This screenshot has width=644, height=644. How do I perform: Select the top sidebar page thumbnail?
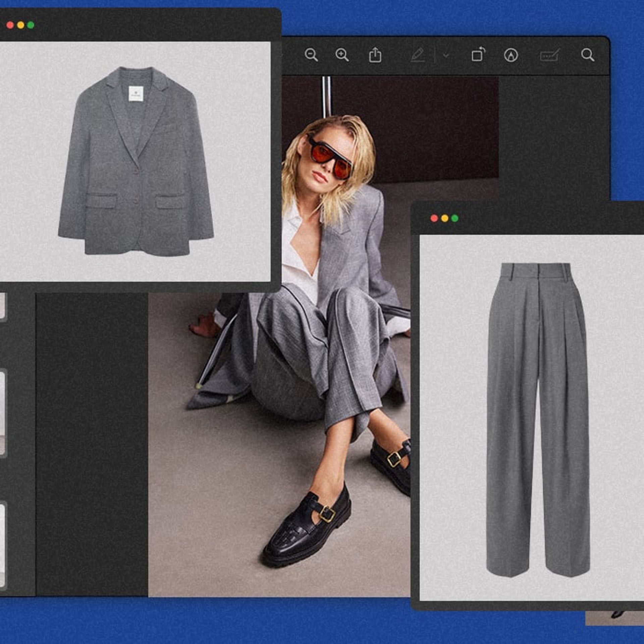coord(2,306)
